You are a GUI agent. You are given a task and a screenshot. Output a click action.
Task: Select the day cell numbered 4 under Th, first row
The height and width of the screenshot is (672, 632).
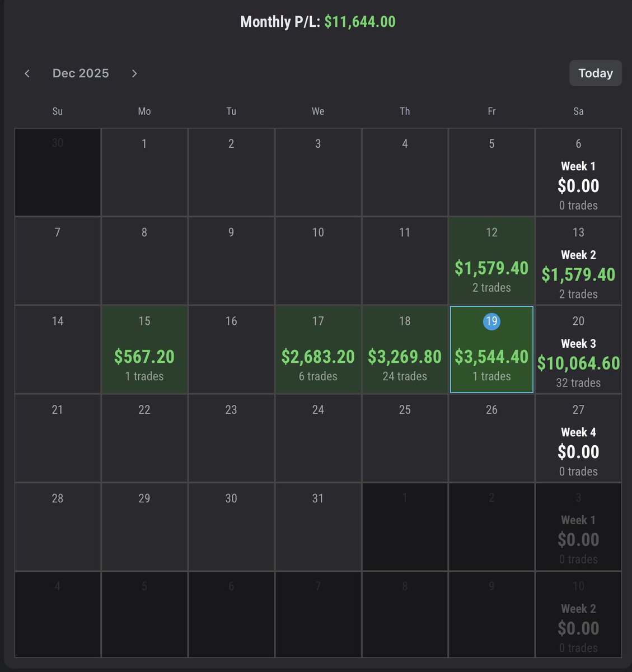[405, 172]
